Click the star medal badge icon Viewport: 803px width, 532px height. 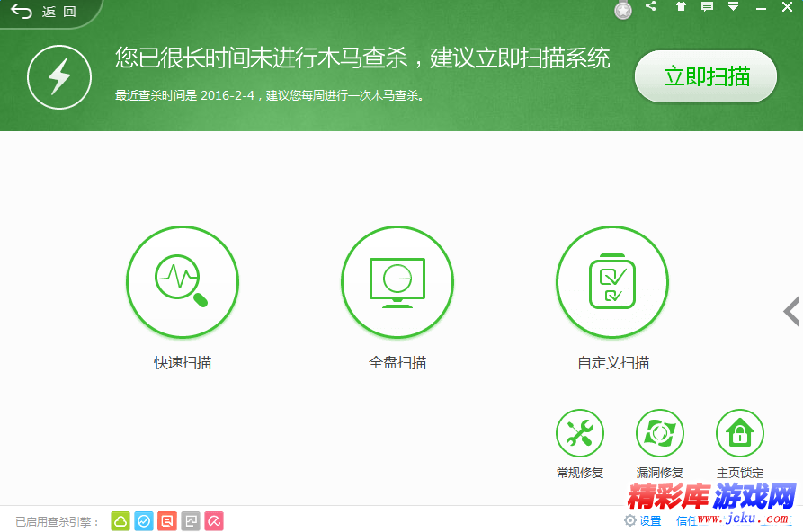pyautogui.click(x=623, y=11)
